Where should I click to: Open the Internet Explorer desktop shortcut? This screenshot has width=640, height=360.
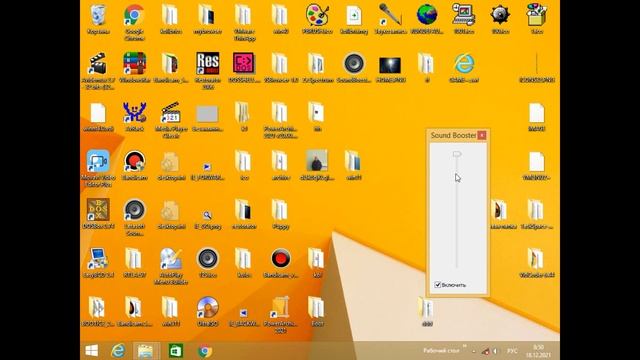point(464,64)
